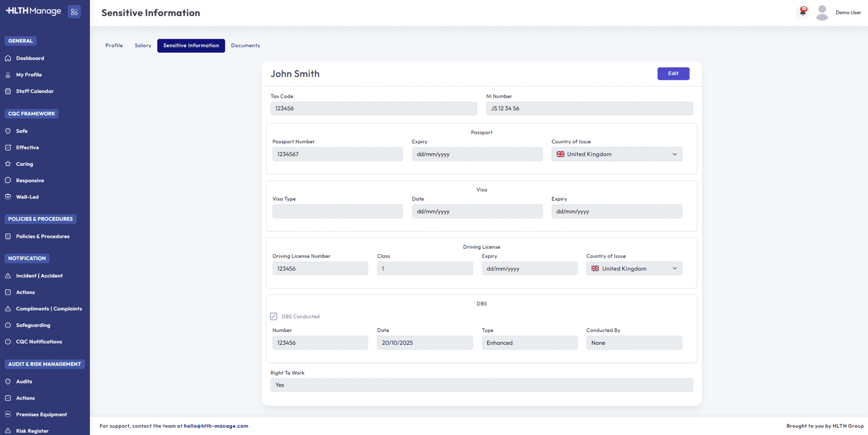Click the notification bell icon
The height and width of the screenshot is (435, 868).
pyautogui.click(x=803, y=12)
